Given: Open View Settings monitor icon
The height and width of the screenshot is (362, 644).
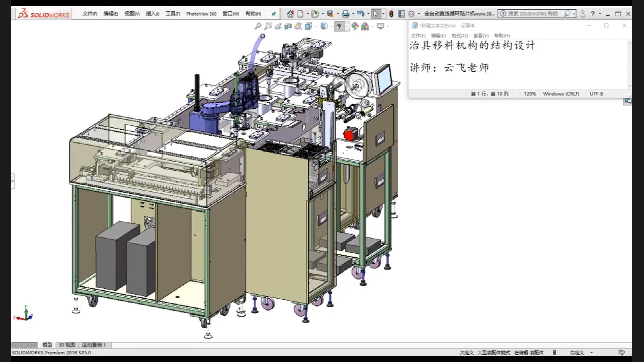Looking at the screenshot, I should click(x=380, y=26).
